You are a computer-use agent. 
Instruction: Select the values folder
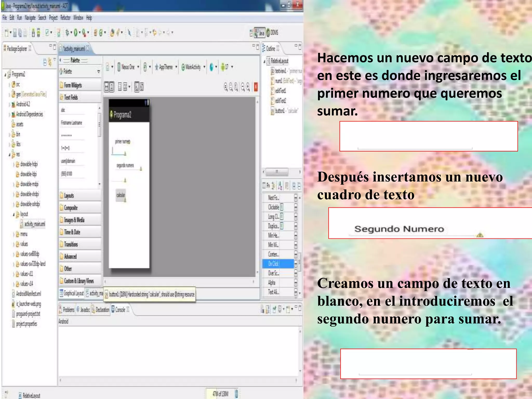[22, 244]
